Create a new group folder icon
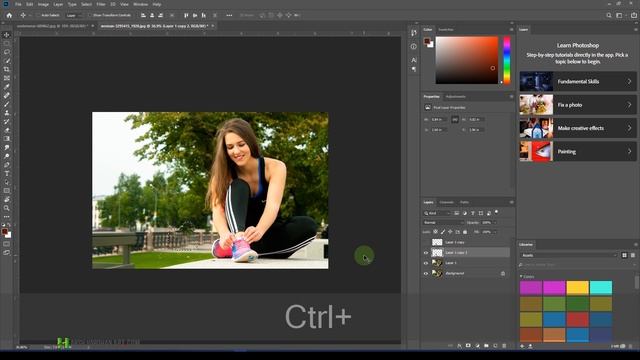 (486, 346)
